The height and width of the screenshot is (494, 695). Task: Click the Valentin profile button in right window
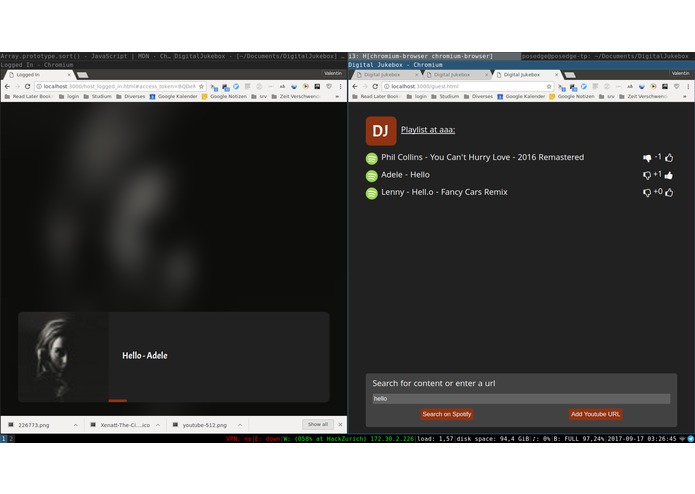(680, 73)
